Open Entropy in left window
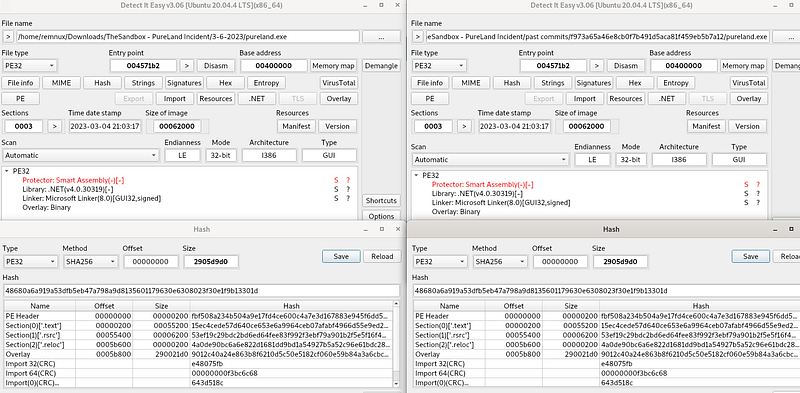Screen dimensions: 800x393 click(x=266, y=83)
